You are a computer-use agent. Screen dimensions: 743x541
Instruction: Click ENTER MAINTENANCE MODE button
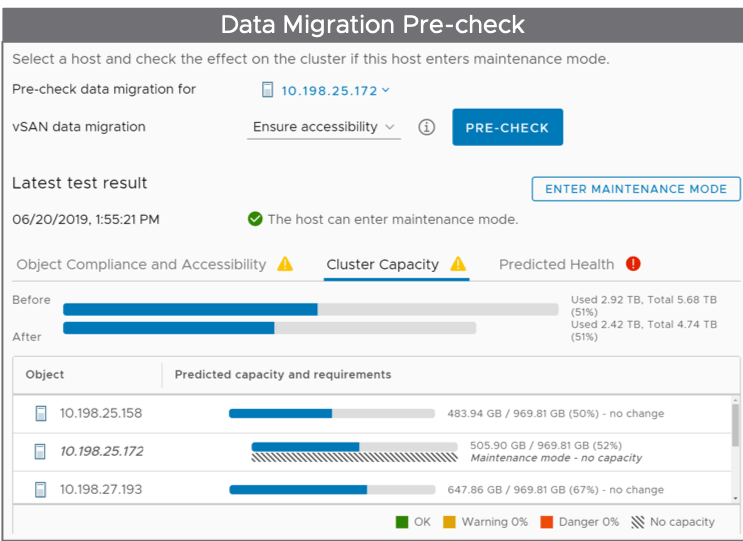click(636, 189)
